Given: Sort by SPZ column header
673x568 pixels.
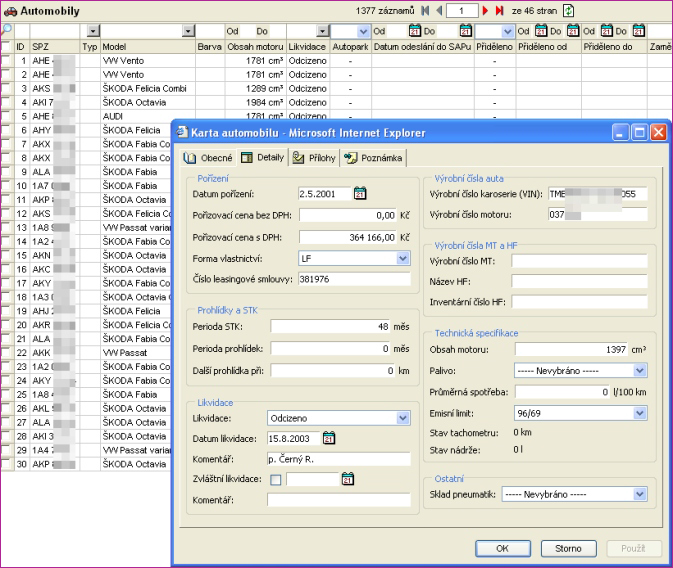Looking at the screenshot, I should 40,47.
